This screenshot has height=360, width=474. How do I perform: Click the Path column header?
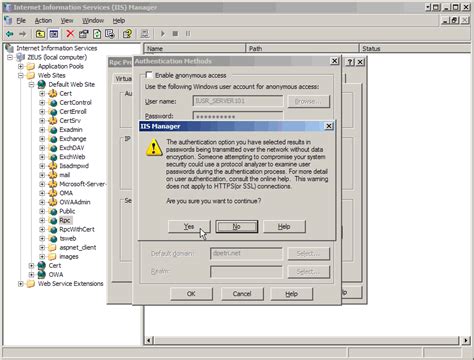coord(303,48)
